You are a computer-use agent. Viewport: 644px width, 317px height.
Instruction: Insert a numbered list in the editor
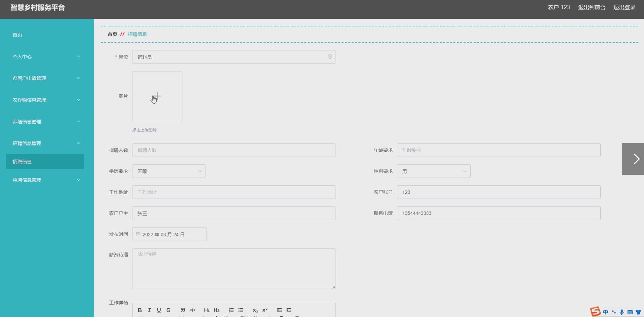tap(231, 310)
